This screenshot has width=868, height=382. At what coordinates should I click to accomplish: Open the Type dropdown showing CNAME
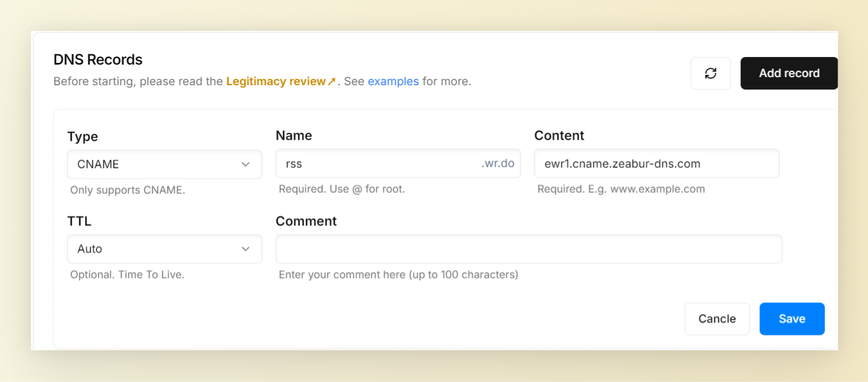click(158, 164)
